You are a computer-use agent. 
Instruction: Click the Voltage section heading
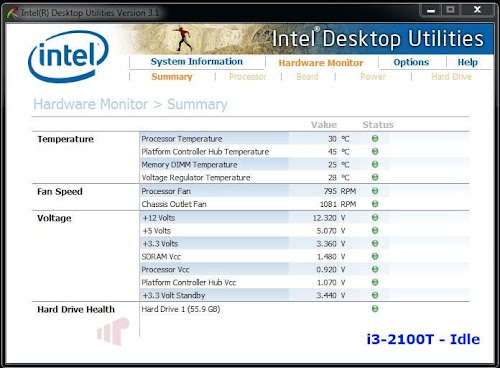tap(54, 218)
